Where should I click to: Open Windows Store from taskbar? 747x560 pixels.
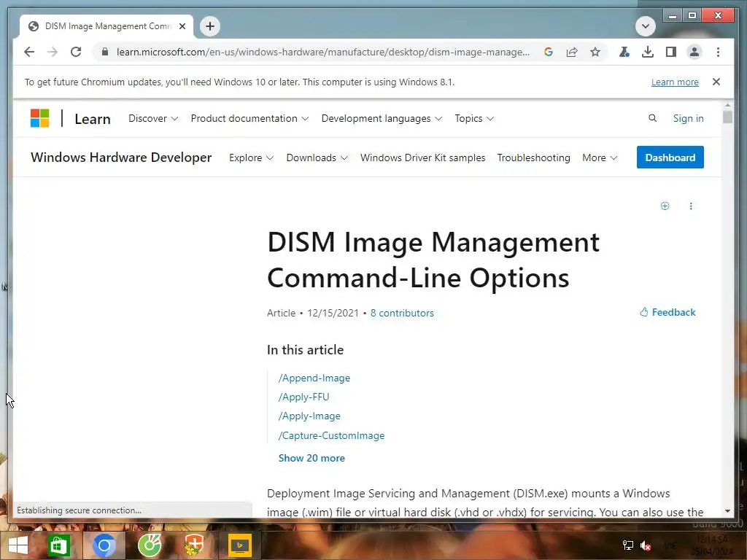[x=58, y=545]
